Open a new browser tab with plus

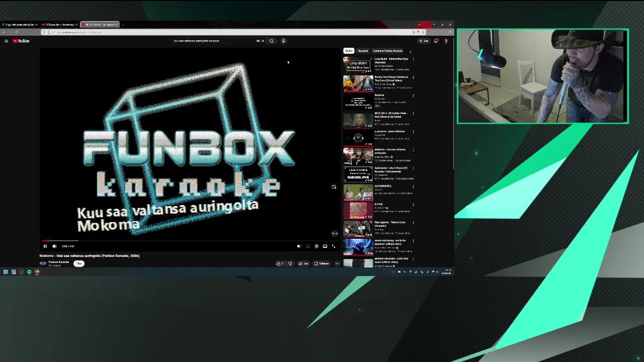point(123,25)
